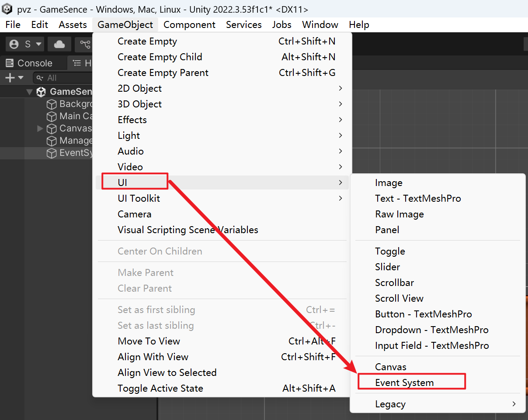Click the version control branch icon
Image resolution: width=528 pixels, height=420 pixels.
click(85, 44)
